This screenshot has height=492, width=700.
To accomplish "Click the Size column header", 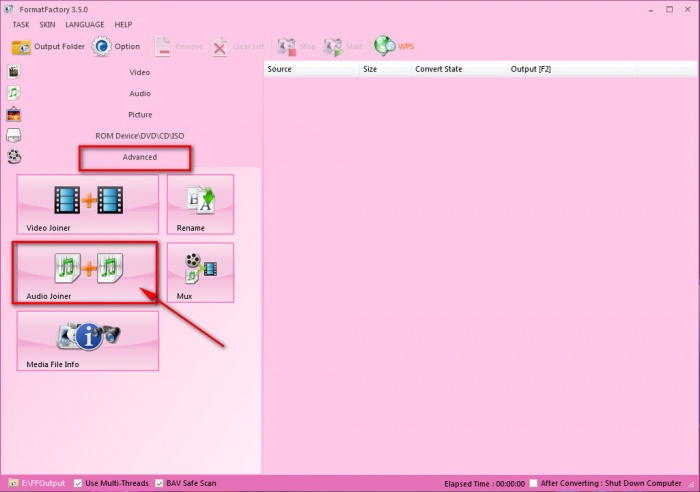I will click(385, 69).
